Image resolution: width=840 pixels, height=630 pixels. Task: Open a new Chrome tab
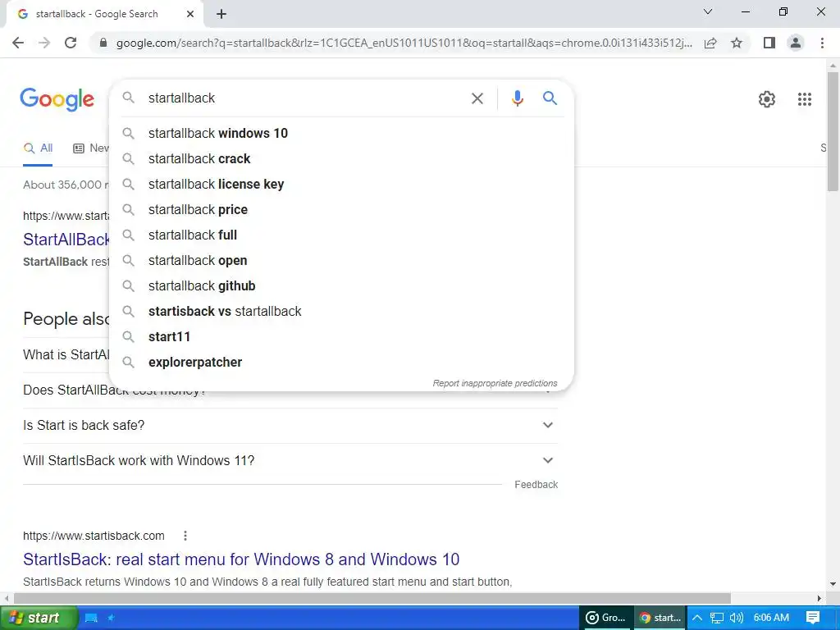point(221,15)
